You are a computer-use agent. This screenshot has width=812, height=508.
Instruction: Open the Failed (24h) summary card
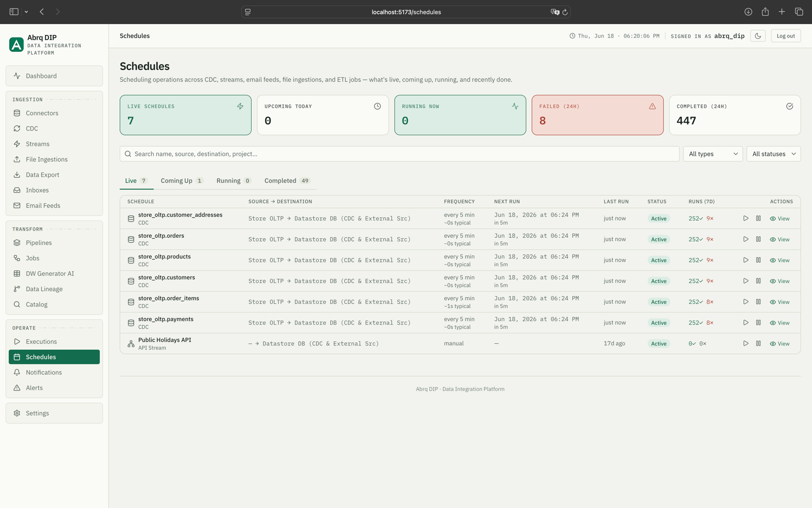(x=597, y=115)
